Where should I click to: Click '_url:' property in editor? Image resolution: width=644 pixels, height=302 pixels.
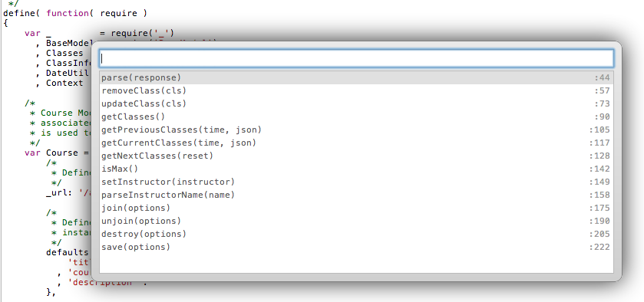pos(59,192)
